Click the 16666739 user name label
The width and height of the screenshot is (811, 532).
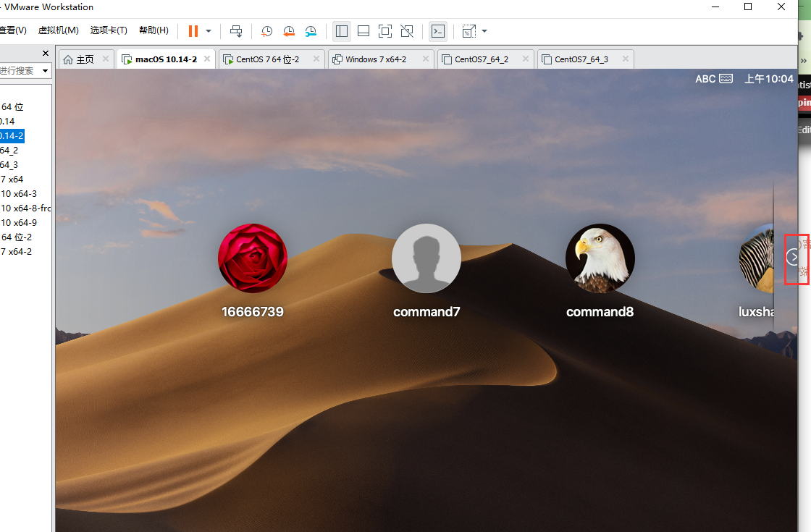point(253,312)
